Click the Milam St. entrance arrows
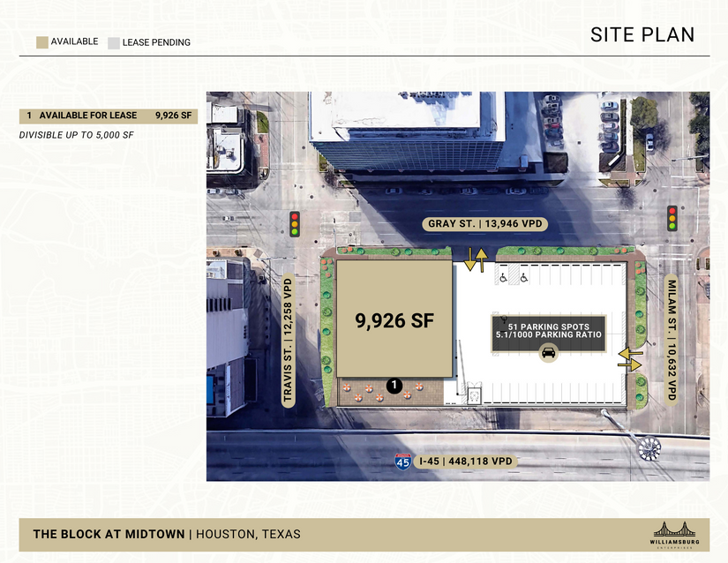This screenshot has height=563, width=728. pos(630,359)
